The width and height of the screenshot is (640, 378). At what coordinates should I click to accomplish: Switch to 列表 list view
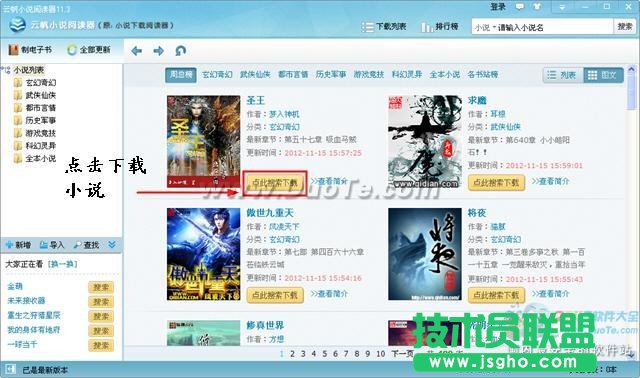(563, 75)
